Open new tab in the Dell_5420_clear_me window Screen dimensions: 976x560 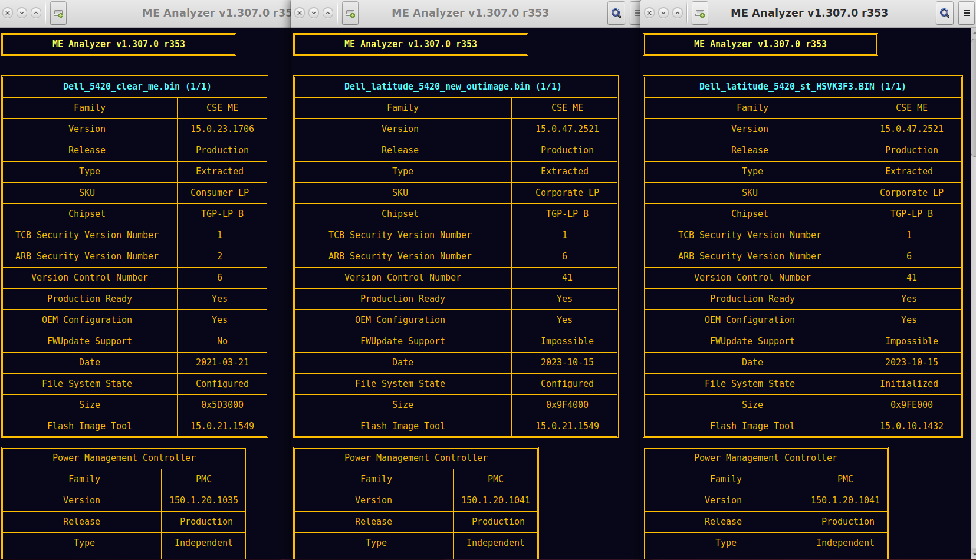[x=58, y=13]
